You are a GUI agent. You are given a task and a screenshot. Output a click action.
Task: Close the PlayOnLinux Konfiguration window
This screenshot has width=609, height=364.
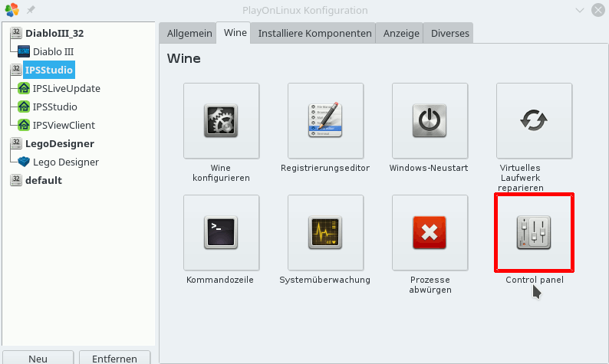pos(597,10)
